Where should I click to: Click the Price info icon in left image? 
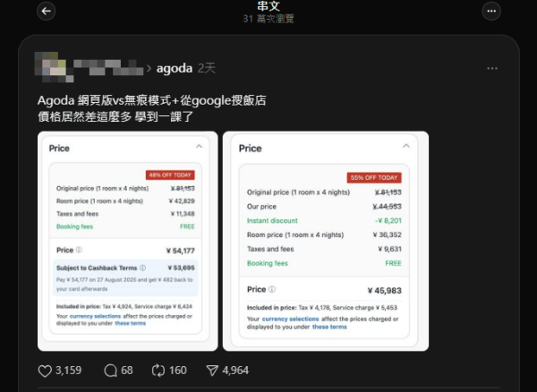[x=79, y=250]
